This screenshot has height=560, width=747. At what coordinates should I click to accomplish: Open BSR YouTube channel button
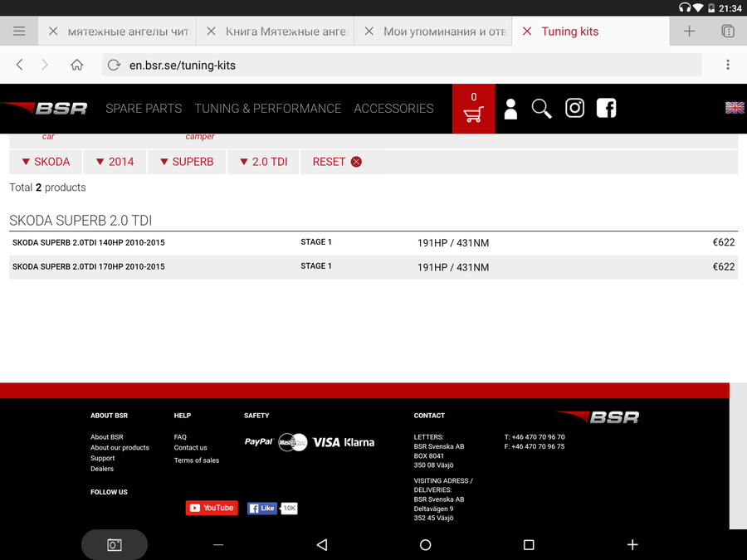coord(212,508)
